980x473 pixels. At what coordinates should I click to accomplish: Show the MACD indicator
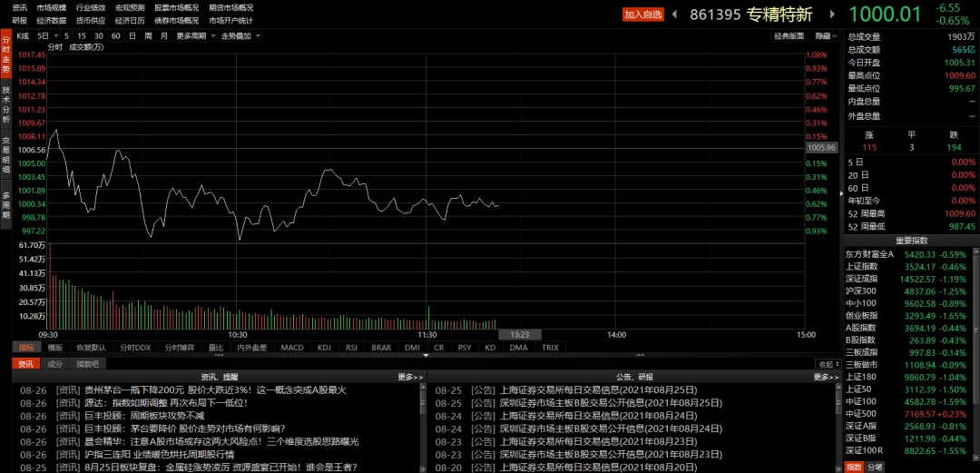[x=292, y=347]
